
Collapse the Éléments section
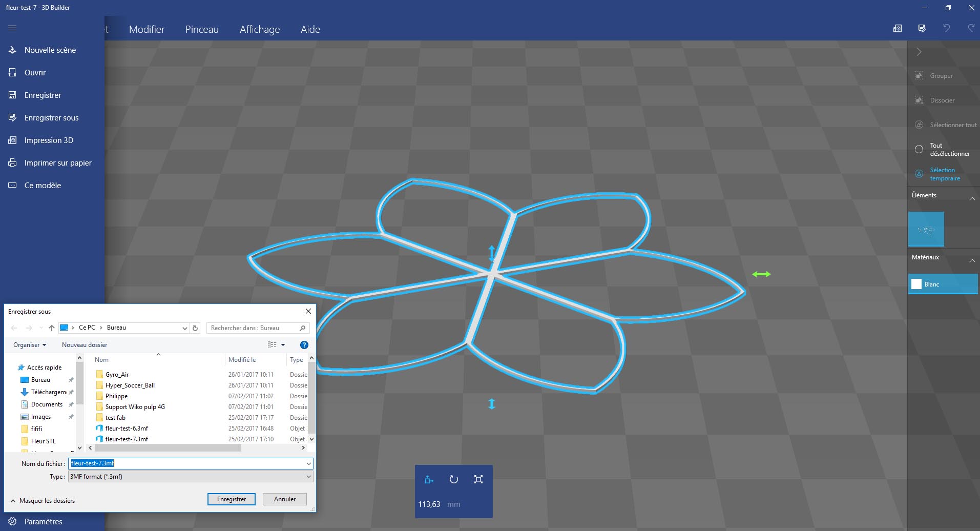point(972,198)
